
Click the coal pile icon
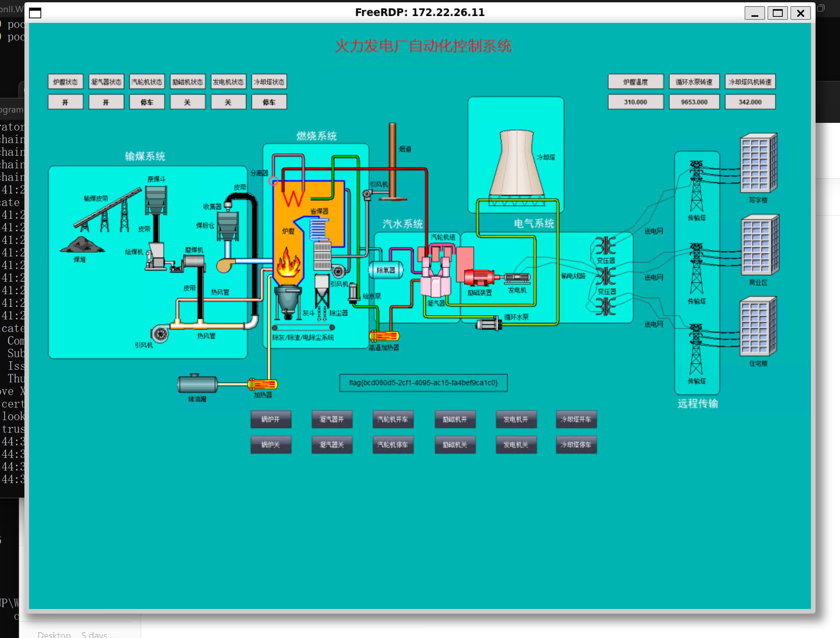82,245
